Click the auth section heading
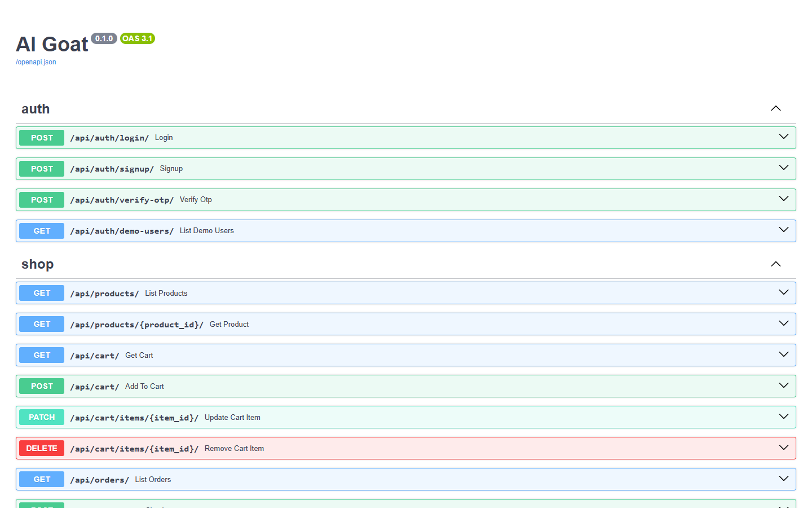Screen dimensions: 812x508 pyautogui.click(x=36, y=109)
